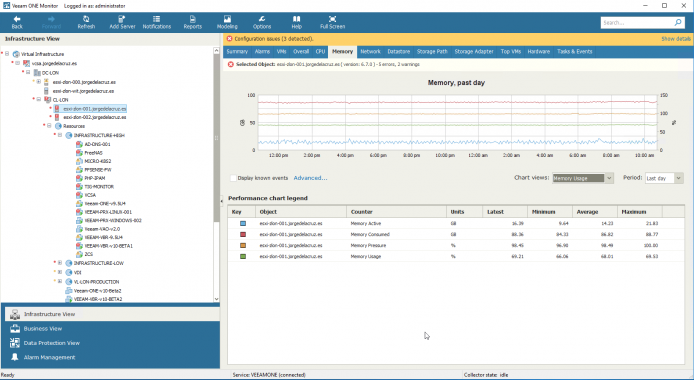Open the Period dropdown
The image size is (694, 380).
coord(664,178)
